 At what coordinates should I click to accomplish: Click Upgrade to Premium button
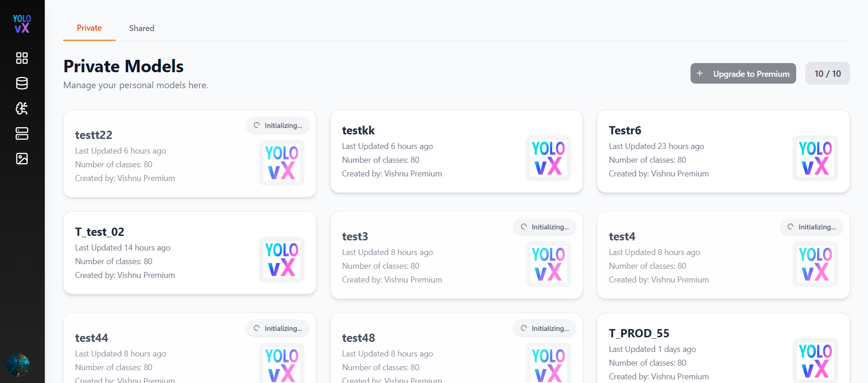click(x=743, y=73)
